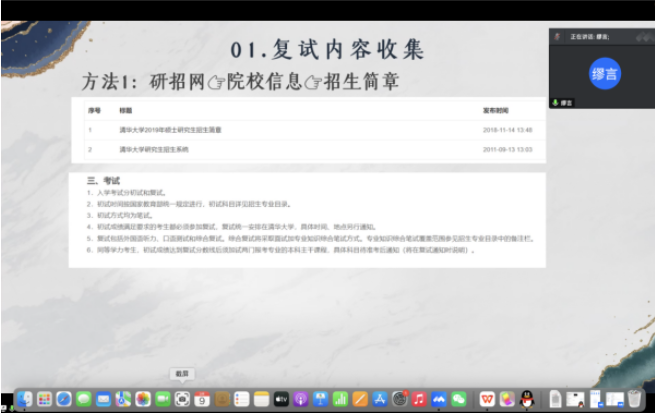
Task: Open Calendar showing 9 in the Dock
Action: (x=202, y=399)
